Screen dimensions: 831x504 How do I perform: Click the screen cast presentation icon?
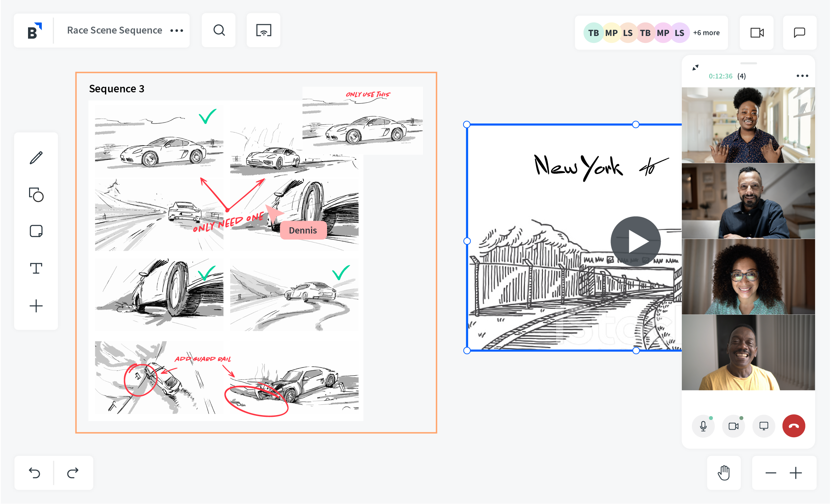[263, 30]
